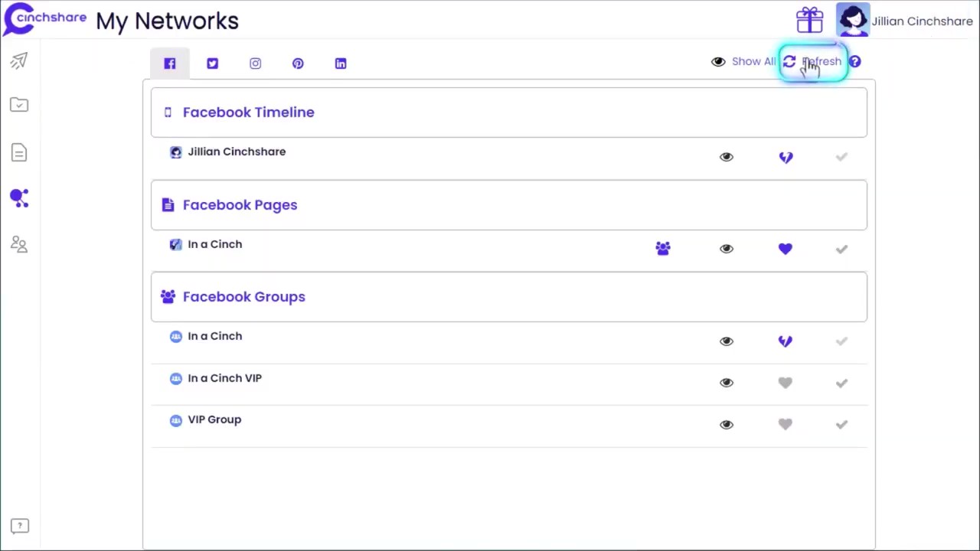The image size is (980, 551).
Task: Switch to the Twitter networks tab
Action: click(x=212, y=64)
